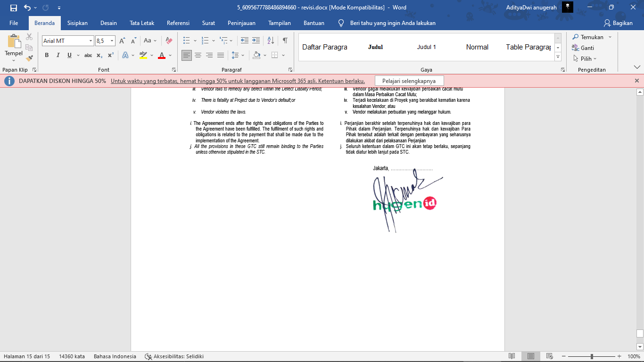The height and width of the screenshot is (362, 644).
Task: Click the Save icon in title bar
Action: point(14,8)
